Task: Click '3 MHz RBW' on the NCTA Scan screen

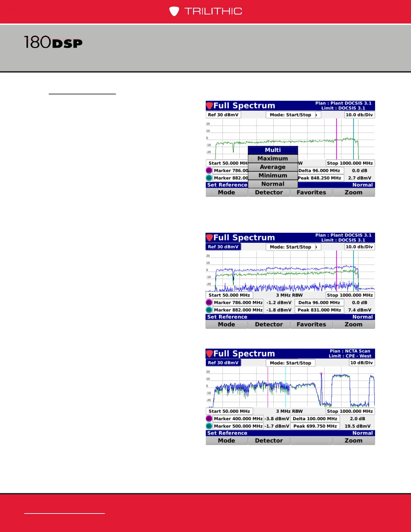Action: [289, 411]
